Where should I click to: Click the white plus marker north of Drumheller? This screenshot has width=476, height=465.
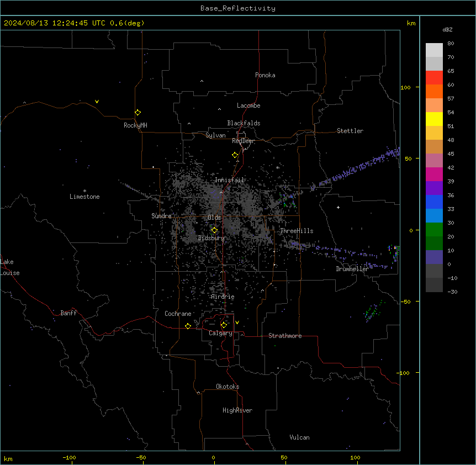coord(338,207)
